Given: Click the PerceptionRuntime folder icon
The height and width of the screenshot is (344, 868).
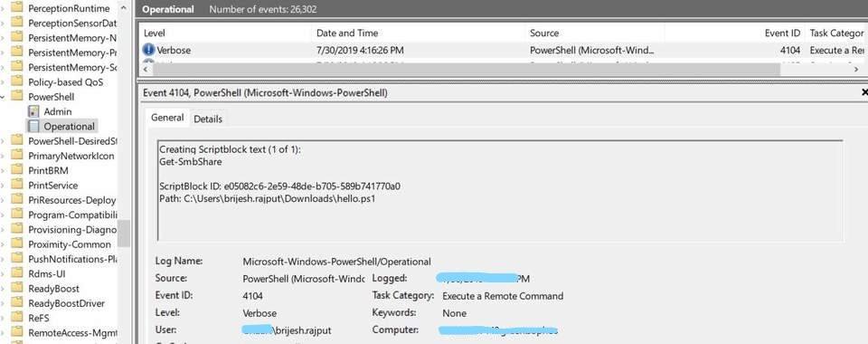Looking at the screenshot, I should [17, 8].
